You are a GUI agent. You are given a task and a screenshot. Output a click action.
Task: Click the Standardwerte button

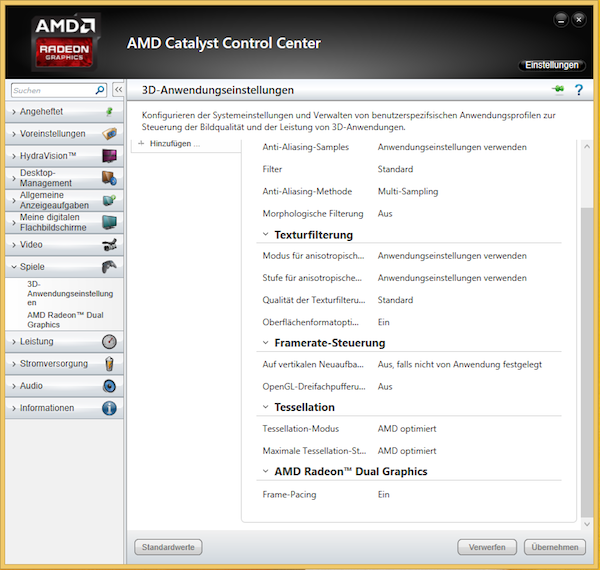tap(168, 547)
